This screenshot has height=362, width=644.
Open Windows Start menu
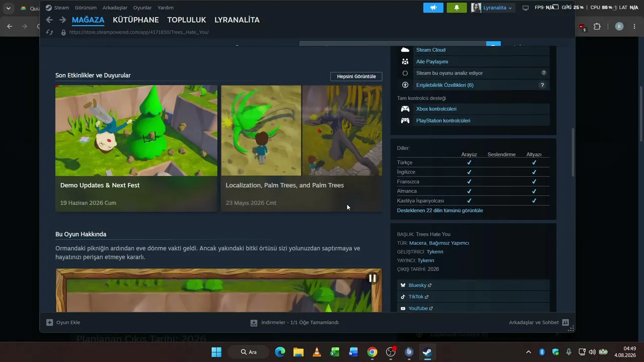[216, 352]
